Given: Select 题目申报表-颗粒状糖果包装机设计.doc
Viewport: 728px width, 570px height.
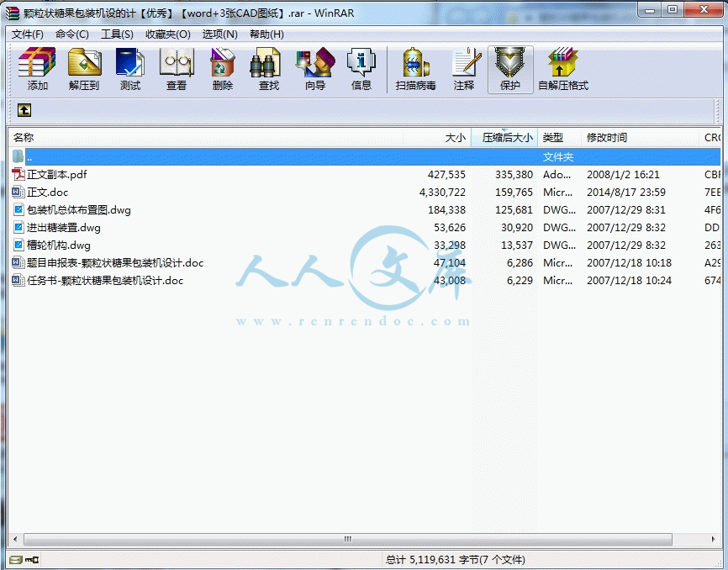Looking at the screenshot, I should [115, 262].
